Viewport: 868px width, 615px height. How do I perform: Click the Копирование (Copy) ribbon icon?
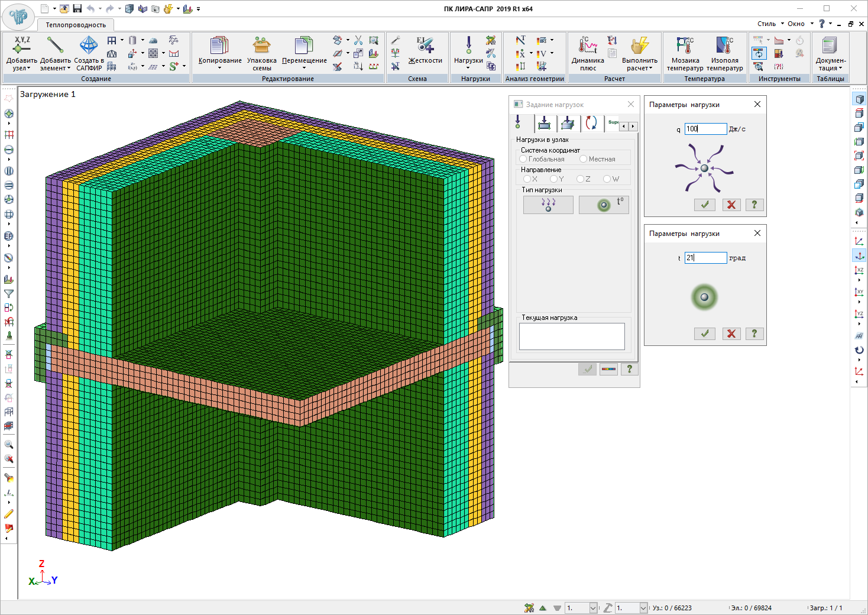[x=219, y=46]
